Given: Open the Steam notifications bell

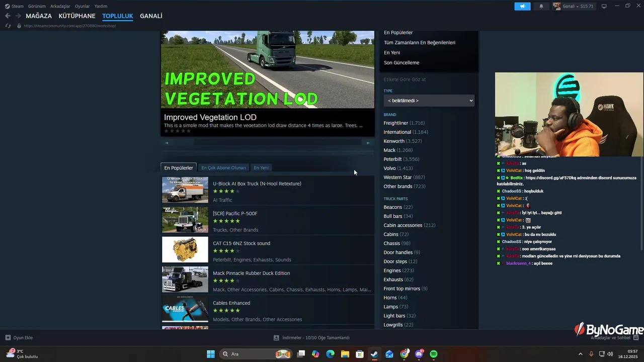Looking at the screenshot, I should (541, 6).
